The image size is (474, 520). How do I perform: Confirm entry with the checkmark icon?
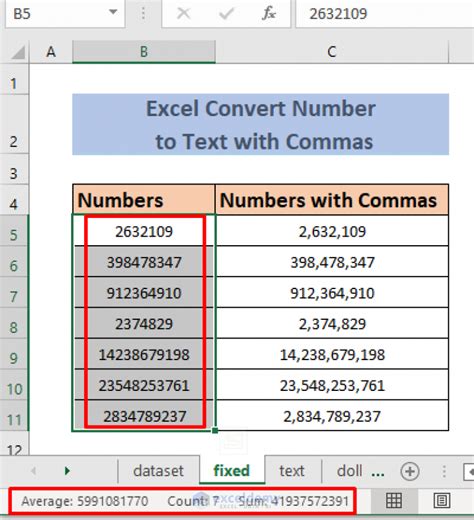[227, 14]
